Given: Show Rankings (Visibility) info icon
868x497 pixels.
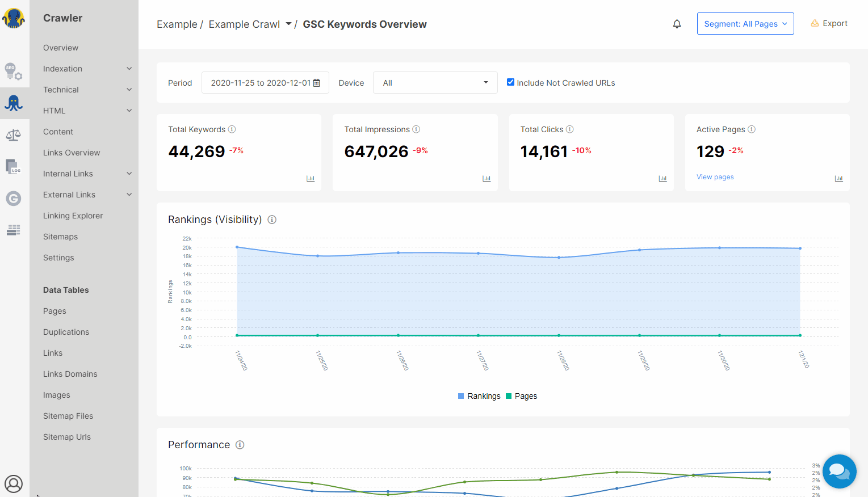Looking at the screenshot, I should [x=272, y=220].
